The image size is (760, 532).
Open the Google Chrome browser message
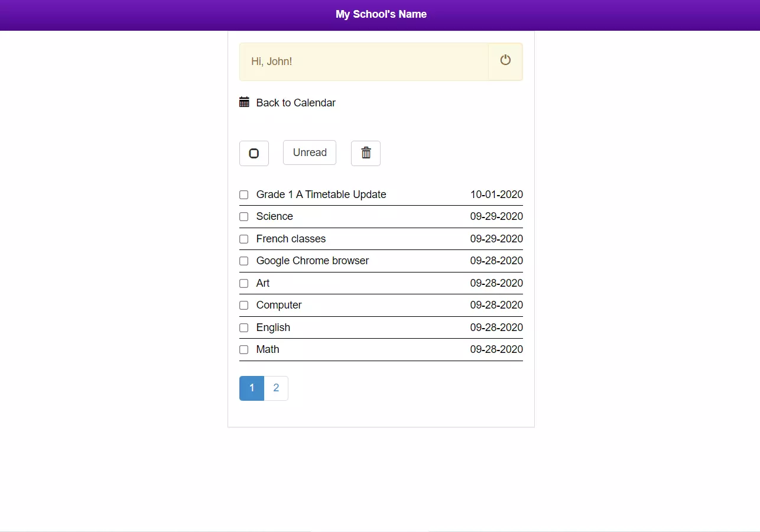[x=312, y=261]
